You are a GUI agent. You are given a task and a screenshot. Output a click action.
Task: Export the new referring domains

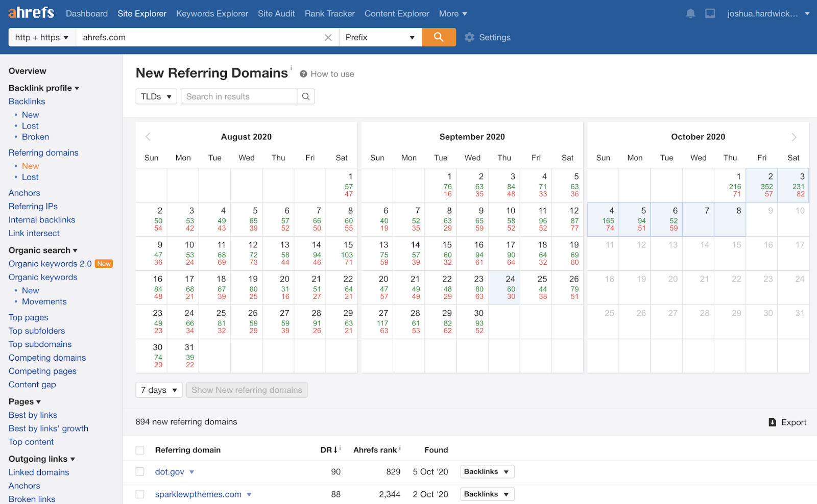[x=787, y=422]
